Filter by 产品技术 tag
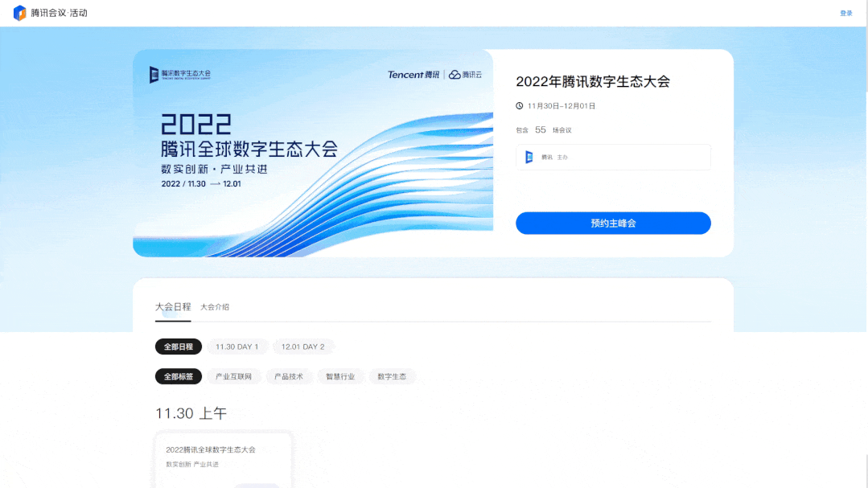868x488 pixels. coord(289,377)
